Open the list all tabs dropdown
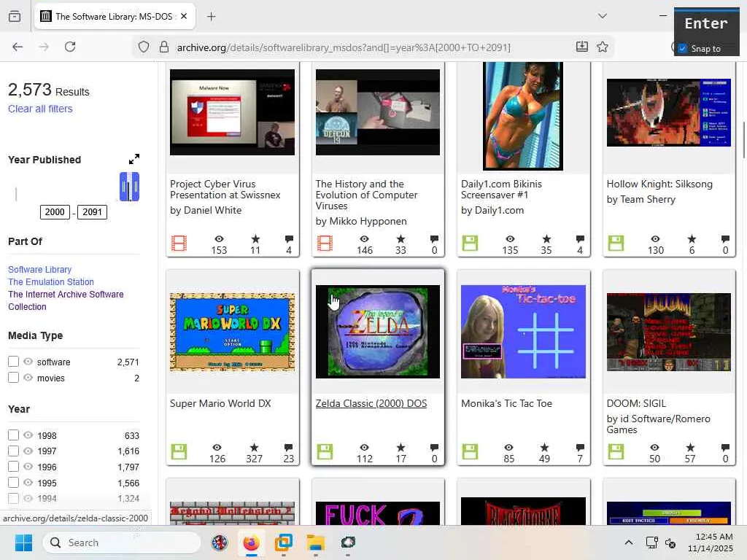 (602, 16)
